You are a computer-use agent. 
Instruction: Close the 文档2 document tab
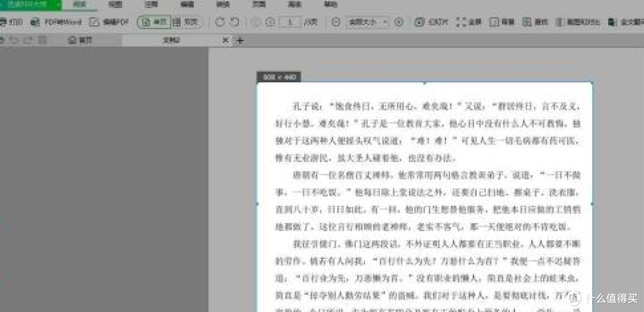[225, 41]
